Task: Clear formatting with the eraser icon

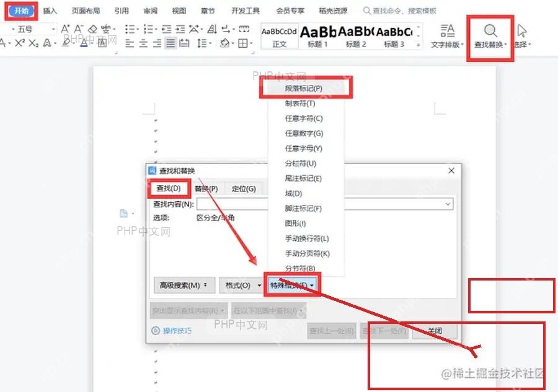Action: pos(92,28)
